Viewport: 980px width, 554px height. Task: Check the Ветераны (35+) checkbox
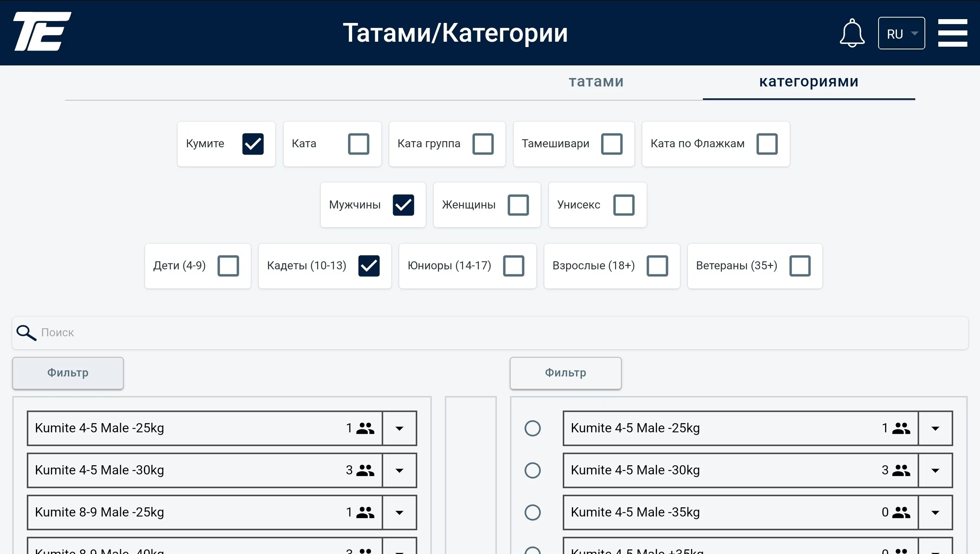(x=800, y=266)
